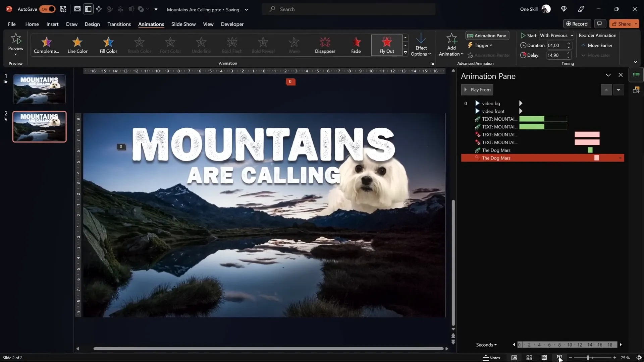Select slide 1 thumbnail
The width and height of the screenshot is (644, 362).
(x=40, y=89)
